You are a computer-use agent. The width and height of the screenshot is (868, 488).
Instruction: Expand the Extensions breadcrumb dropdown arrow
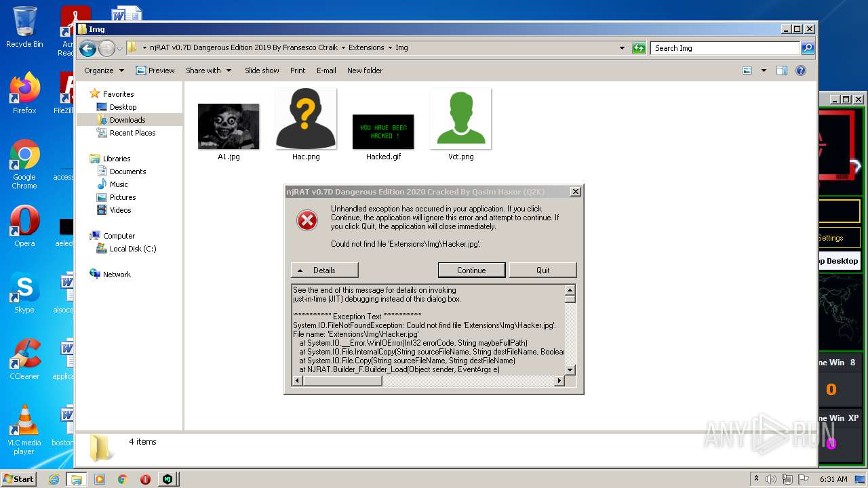pyautogui.click(x=390, y=48)
